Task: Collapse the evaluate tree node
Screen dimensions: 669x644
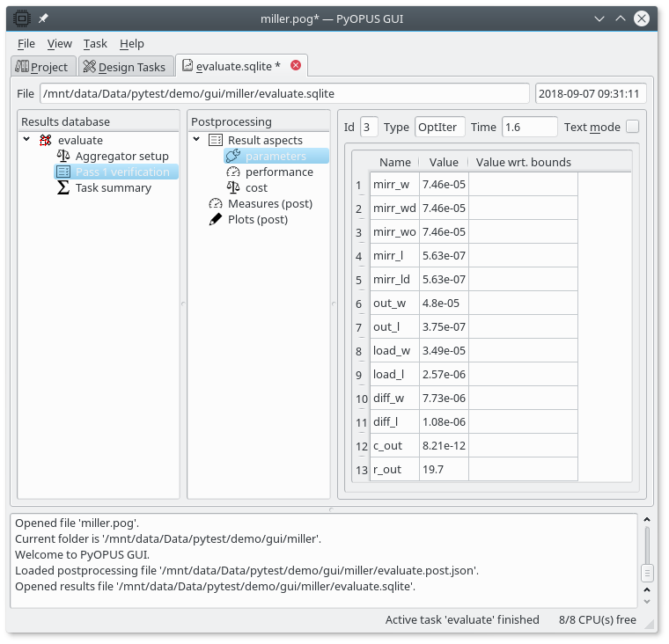Action: 26,140
